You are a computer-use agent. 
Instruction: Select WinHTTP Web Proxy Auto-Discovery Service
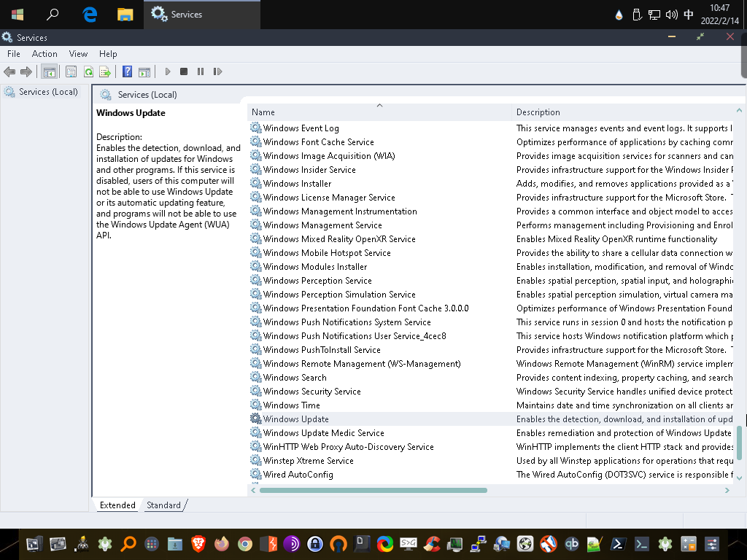[491, 447]
